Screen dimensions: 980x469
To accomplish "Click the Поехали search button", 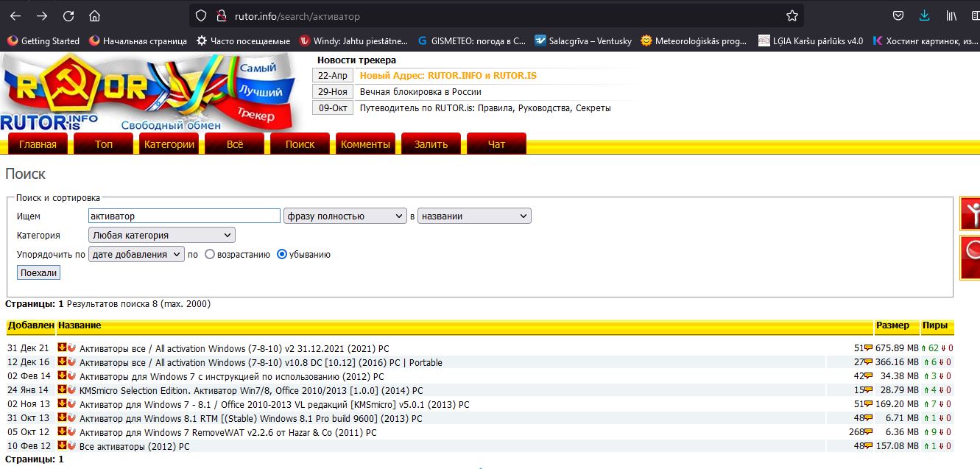I will pos(38,272).
